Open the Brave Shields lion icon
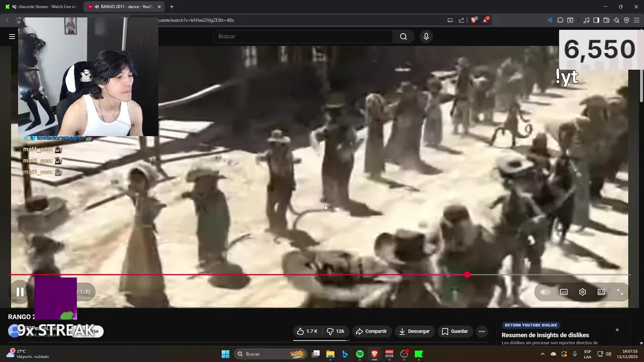 [x=474, y=20]
